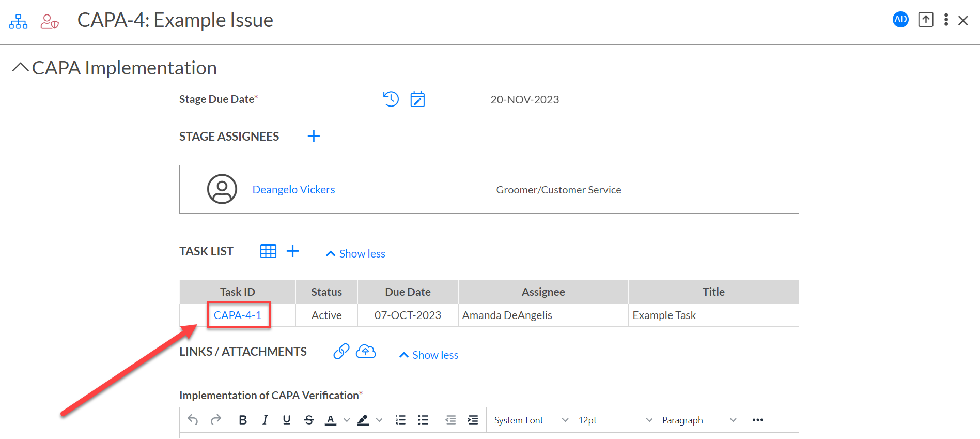Select the Example Task title cell
Screen dimensions: 980x439
(713, 315)
